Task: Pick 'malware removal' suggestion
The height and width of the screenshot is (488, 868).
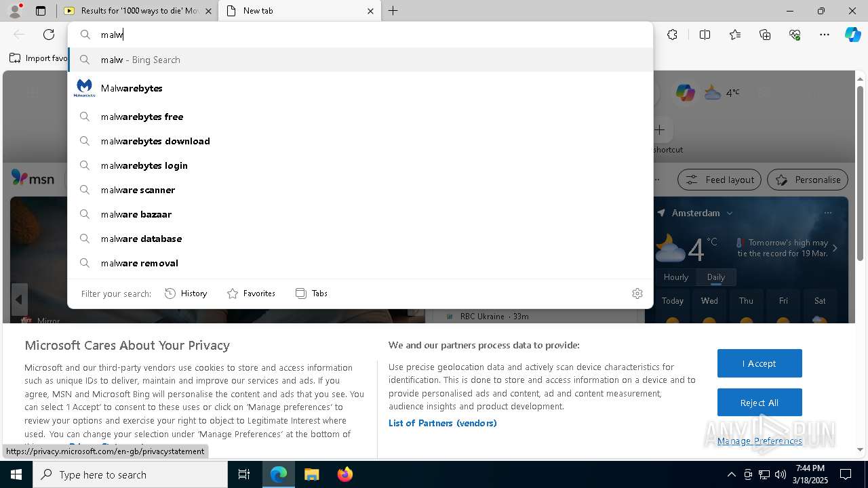Action: [360, 263]
